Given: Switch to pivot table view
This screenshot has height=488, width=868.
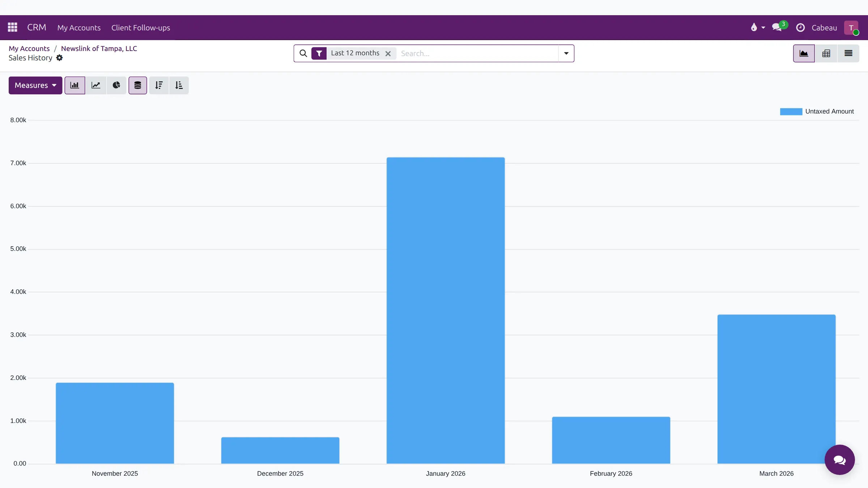Looking at the screenshot, I should point(826,53).
